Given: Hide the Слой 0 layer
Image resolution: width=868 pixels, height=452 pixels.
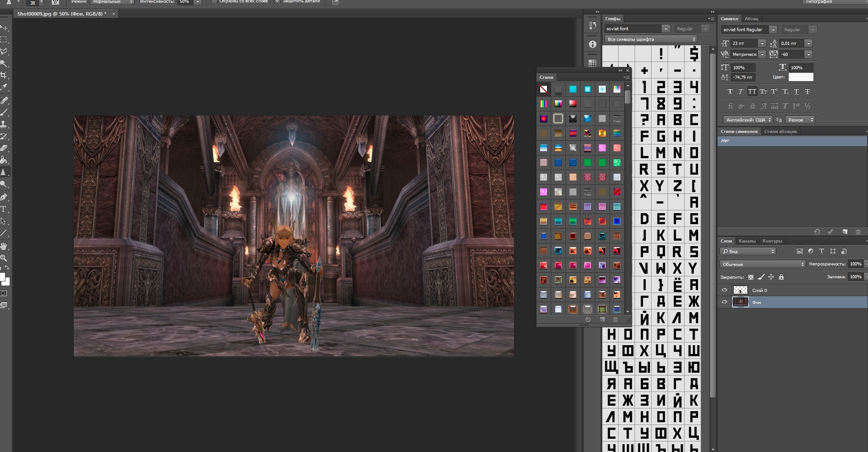Looking at the screenshot, I should pyautogui.click(x=724, y=290).
